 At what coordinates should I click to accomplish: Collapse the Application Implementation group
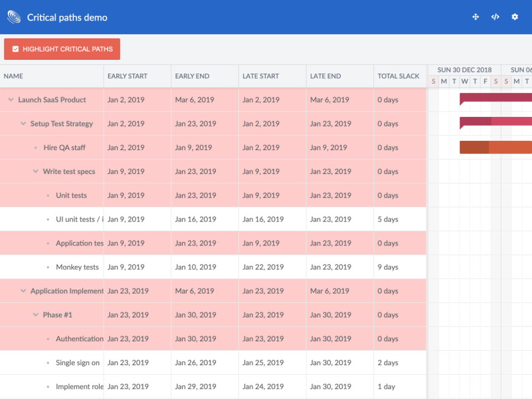coord(23,291)
